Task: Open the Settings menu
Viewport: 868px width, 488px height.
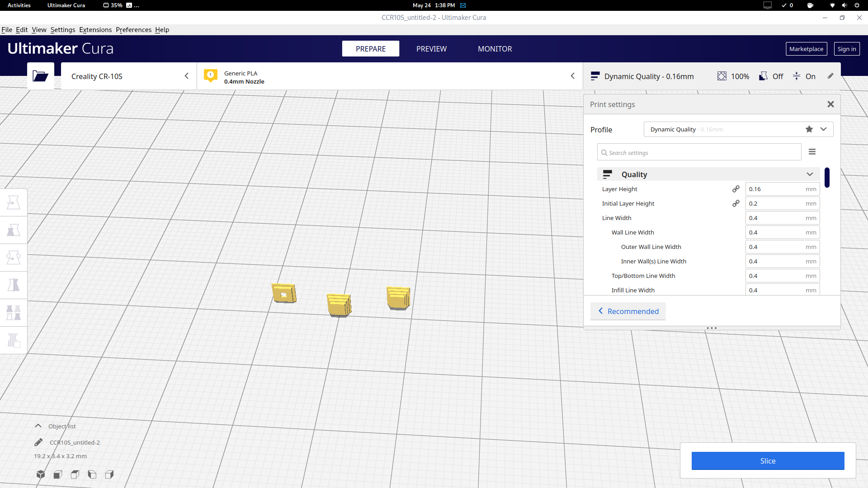Action: point(63,30)
